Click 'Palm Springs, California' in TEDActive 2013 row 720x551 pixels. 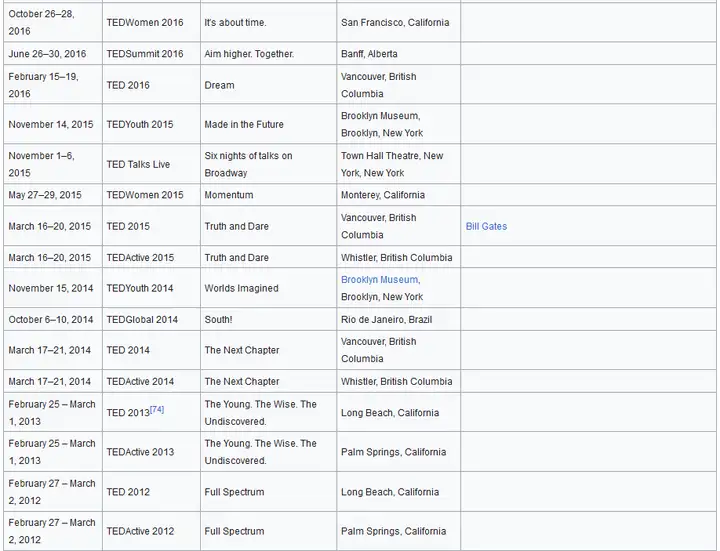(393, 452)
